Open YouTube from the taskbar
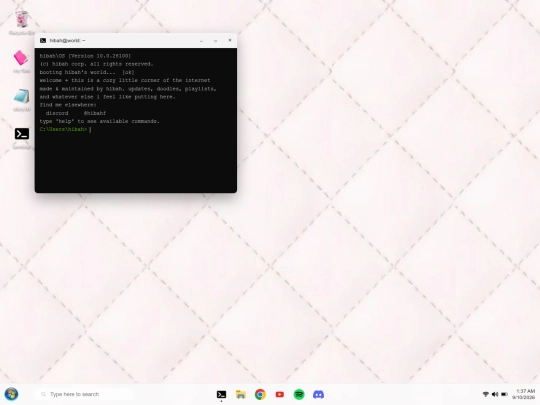 point(280,394)
